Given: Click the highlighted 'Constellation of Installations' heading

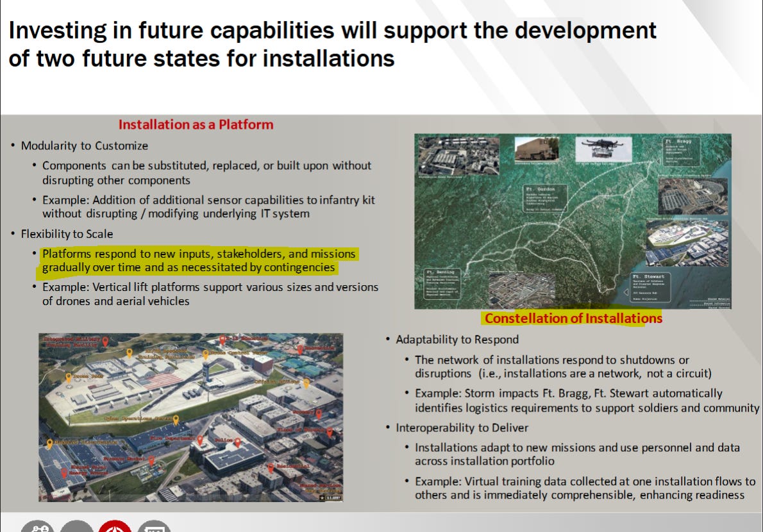Looking at the screenshot, I should click(573, 318).
